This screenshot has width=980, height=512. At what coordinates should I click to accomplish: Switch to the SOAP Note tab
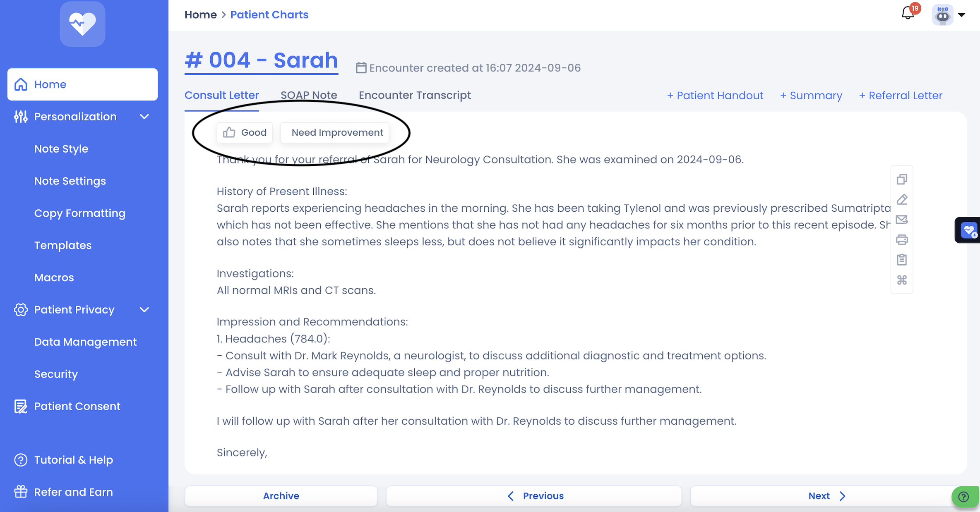(309, 95)
